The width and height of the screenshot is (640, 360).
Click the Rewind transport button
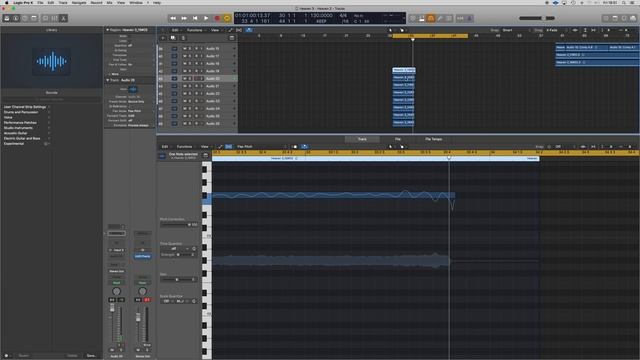coord(173,18)
